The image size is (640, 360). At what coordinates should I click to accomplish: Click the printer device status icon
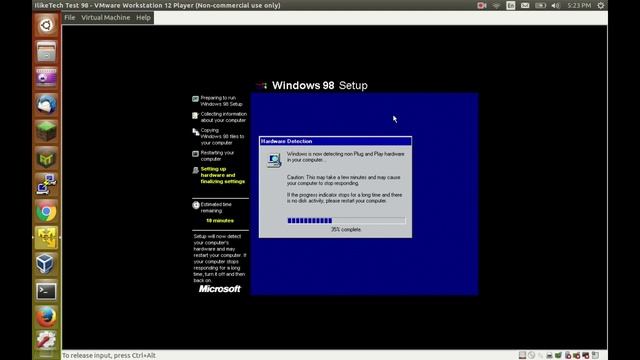549,356
